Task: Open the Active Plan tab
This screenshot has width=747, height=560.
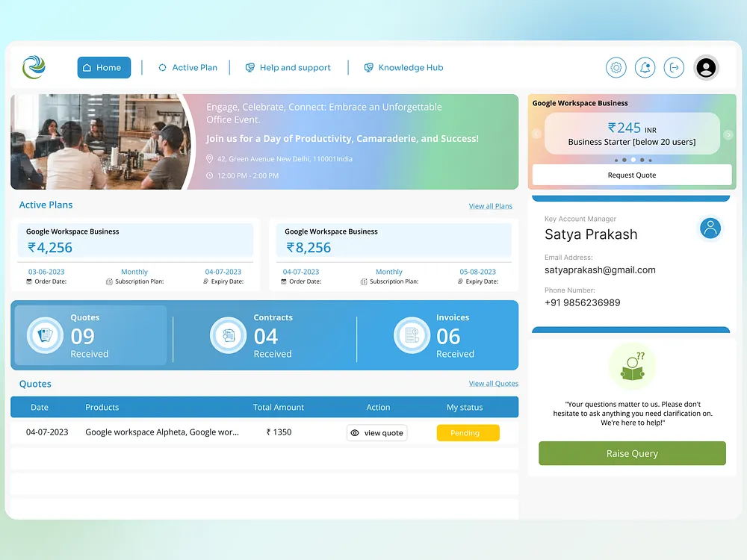Action: pyautogui.click(x=187, y=67)
